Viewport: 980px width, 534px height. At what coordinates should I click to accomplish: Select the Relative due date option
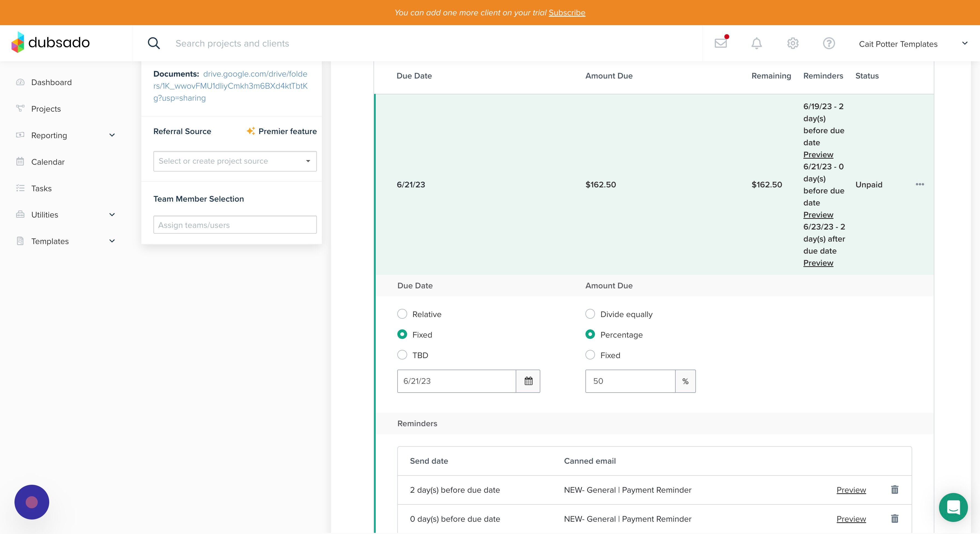402,314
